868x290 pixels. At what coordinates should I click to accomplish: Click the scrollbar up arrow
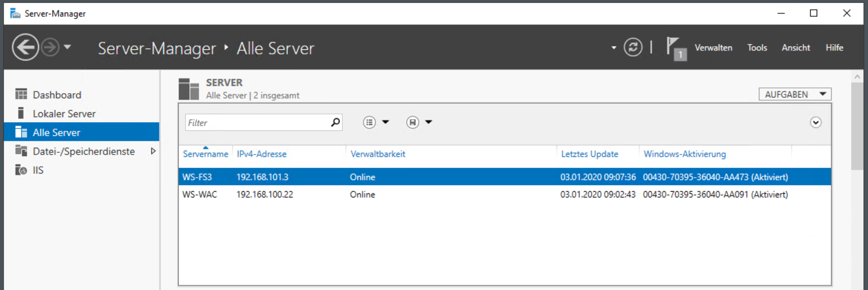tap(857, 76)
